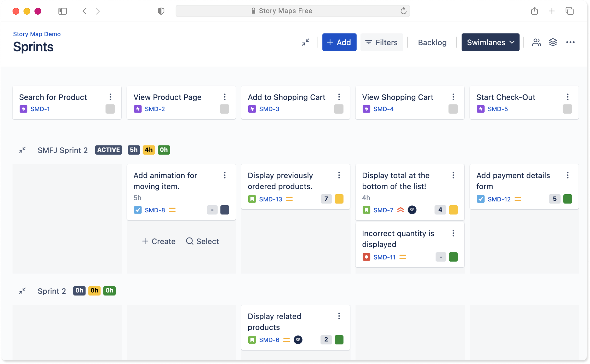This screenshot has width=590, height=364.
Task: Collapse the SMFJ Sprint 2 swimlane
Action: tap(22, 150)
